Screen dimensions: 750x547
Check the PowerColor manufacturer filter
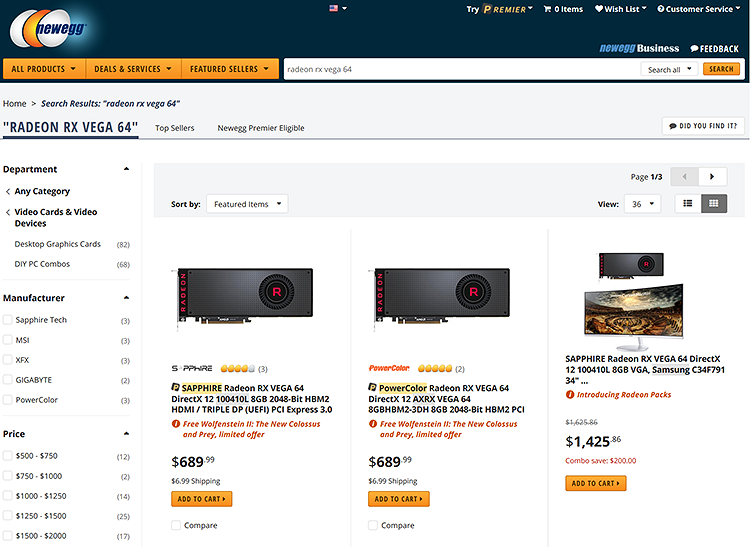click(x=8, y=400)
